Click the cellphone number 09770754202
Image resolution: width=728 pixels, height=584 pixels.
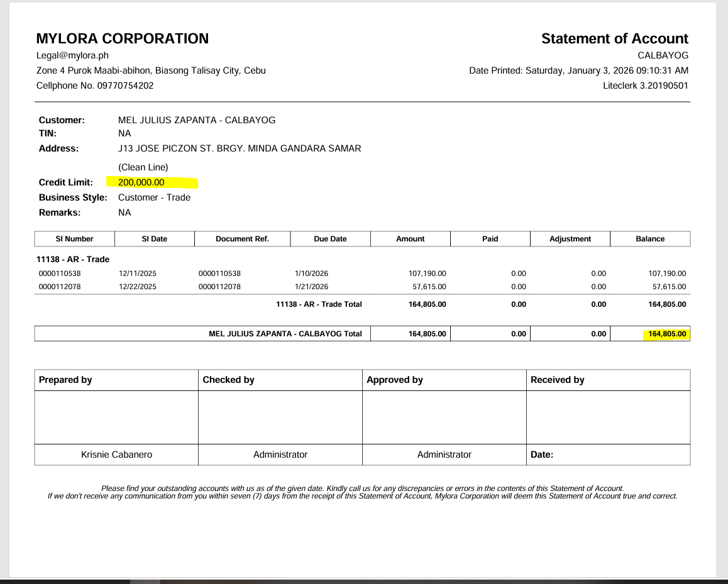click(125, 85)
